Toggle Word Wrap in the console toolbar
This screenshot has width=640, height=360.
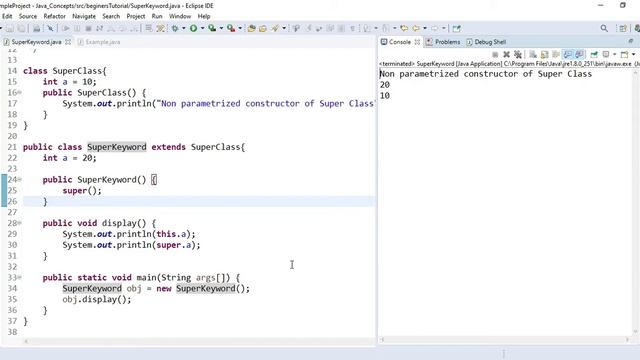click(x=556, y=54)
